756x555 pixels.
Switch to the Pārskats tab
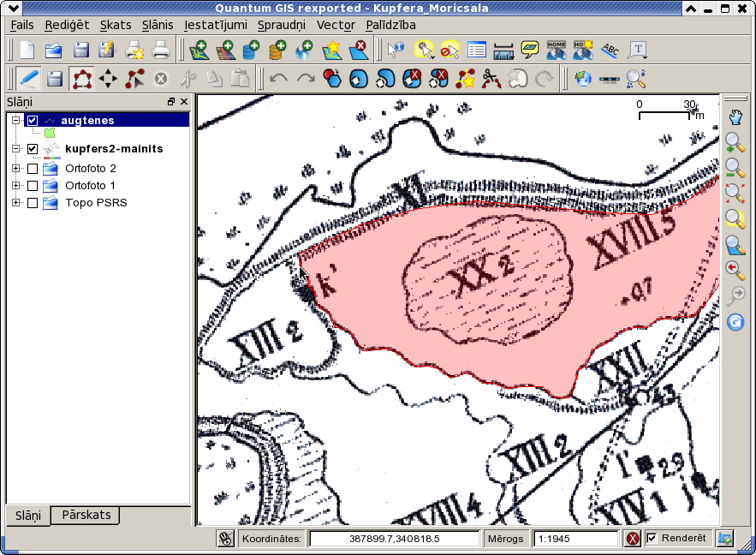(x=86, y=515)
